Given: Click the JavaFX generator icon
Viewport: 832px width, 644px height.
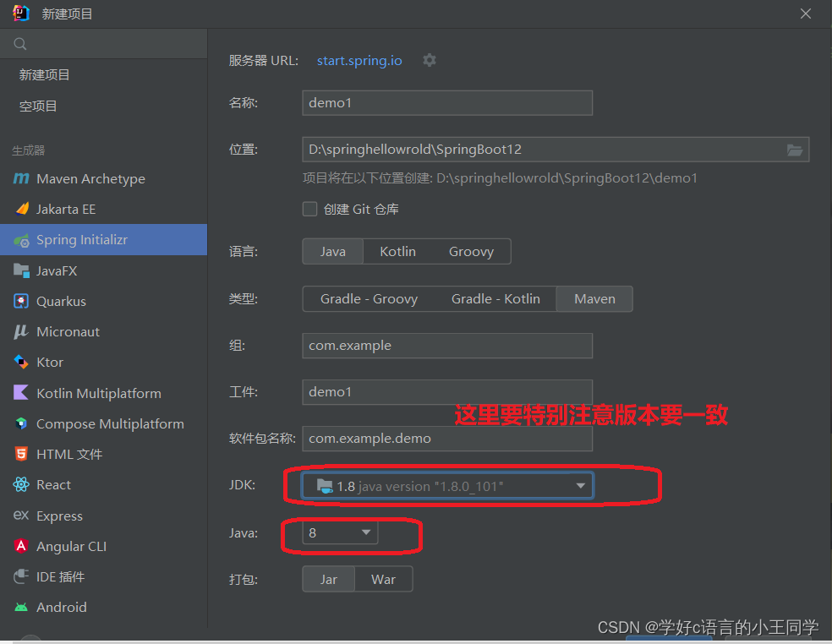Looking at the screenshot, I should point(21,270).
